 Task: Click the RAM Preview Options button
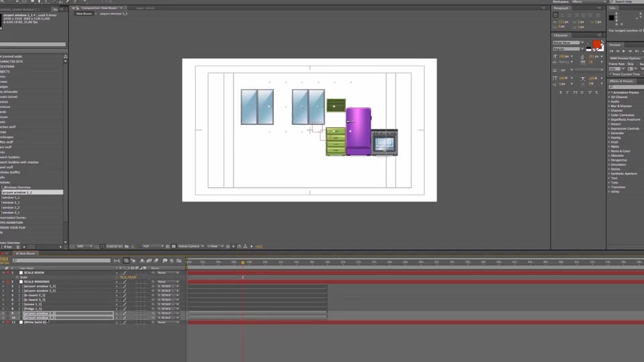pyautogui.click(x=625, y=58)
